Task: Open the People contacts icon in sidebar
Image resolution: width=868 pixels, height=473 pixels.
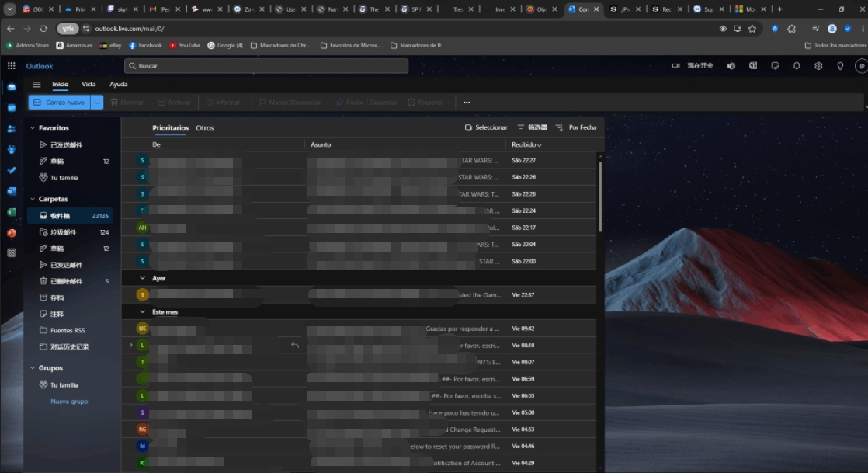Action: [12, 128]
